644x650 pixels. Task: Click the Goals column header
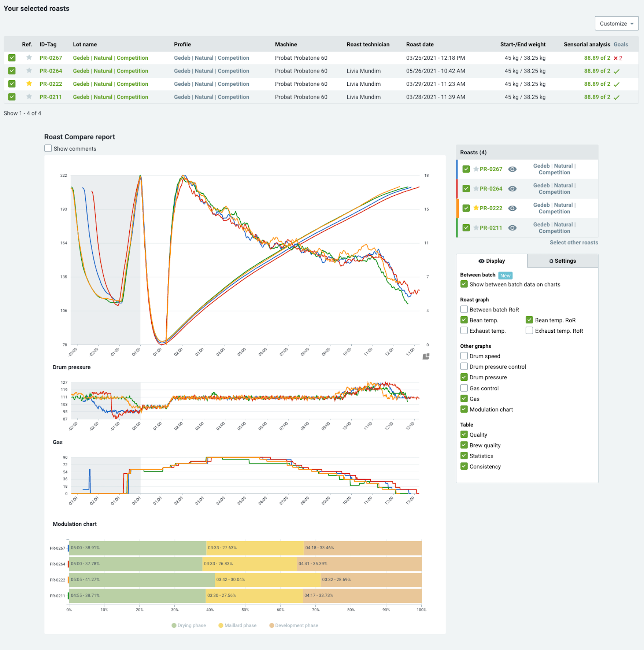tap(621, 44)
